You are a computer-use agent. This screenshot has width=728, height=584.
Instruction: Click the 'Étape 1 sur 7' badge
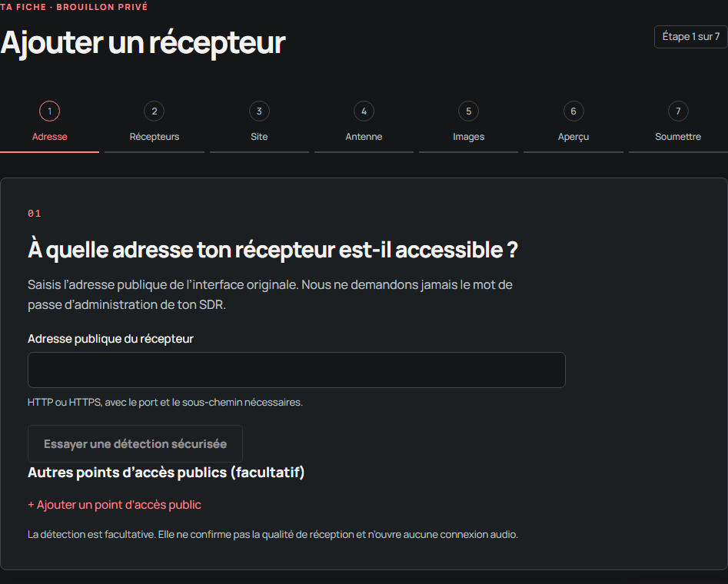[x=691, y=37]
